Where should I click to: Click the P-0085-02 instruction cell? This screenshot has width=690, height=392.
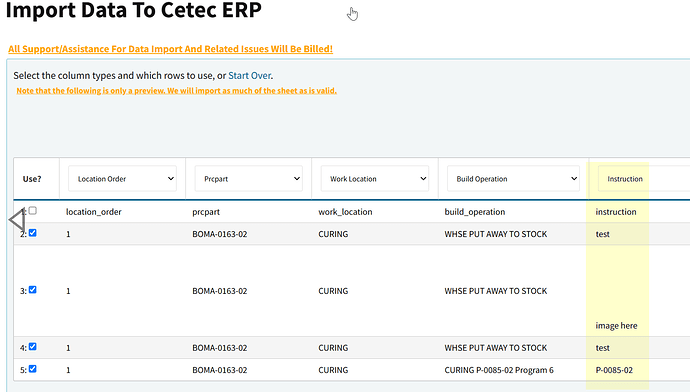[614, 370]
